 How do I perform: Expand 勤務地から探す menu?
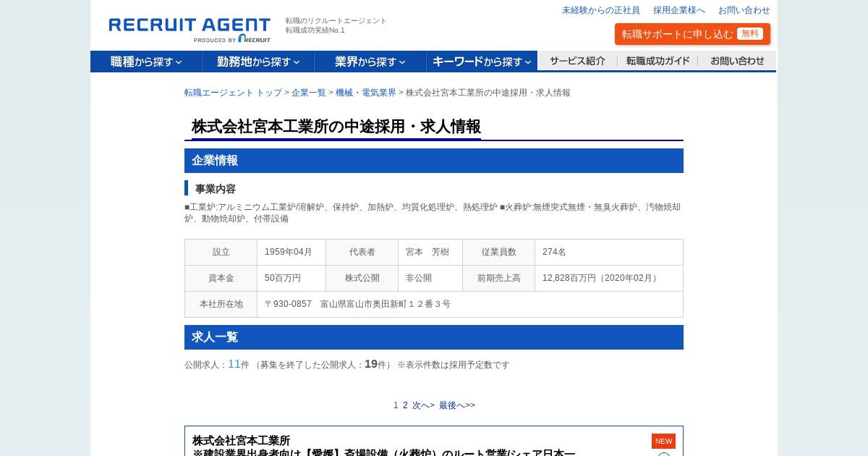[258, 62]
